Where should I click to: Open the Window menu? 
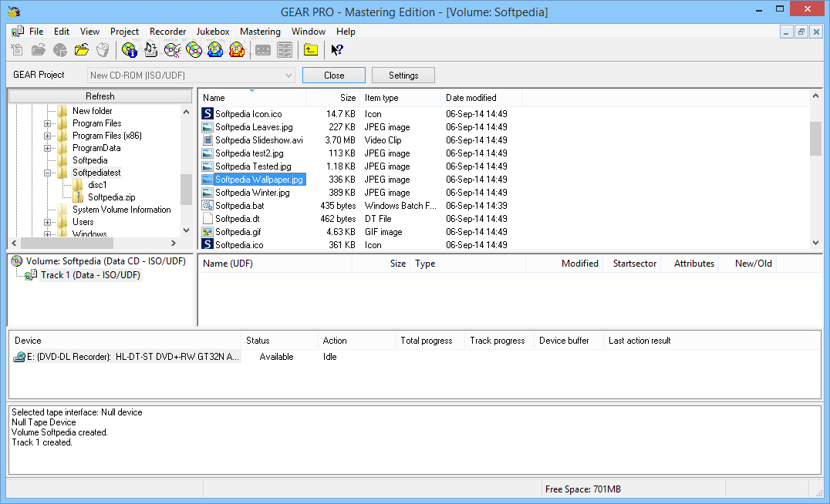[x=308, y=32]
